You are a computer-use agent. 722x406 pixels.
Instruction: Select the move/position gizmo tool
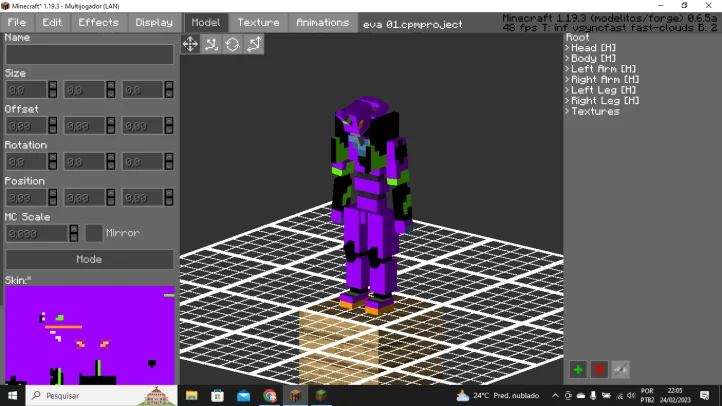(190, 44)
